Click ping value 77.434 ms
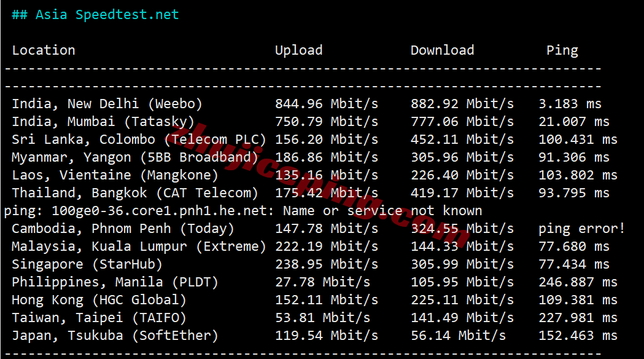The height and width of the screenshot is (359, 644). (x=574, y=264)
